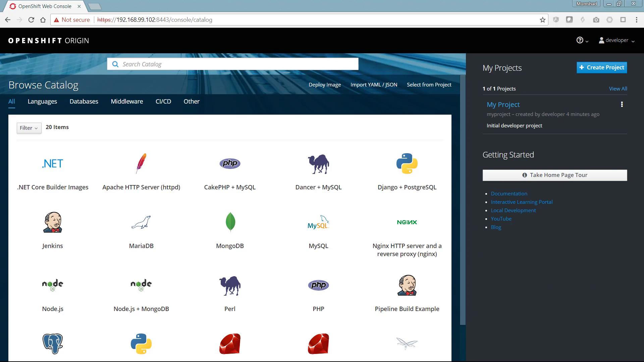Open the Dancer + MySQL camel icon
644x362 pixels.
point(318,164)
